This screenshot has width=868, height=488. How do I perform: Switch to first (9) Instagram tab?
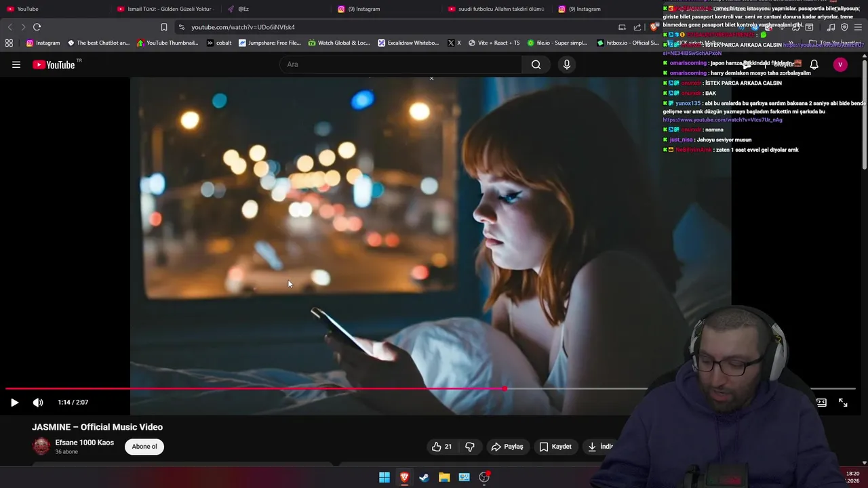pos(387,9)
